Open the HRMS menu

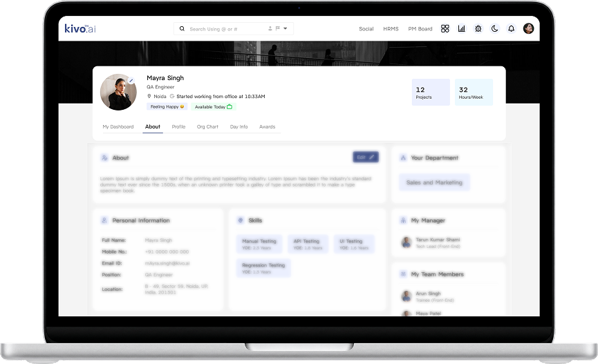pos(391,28)
